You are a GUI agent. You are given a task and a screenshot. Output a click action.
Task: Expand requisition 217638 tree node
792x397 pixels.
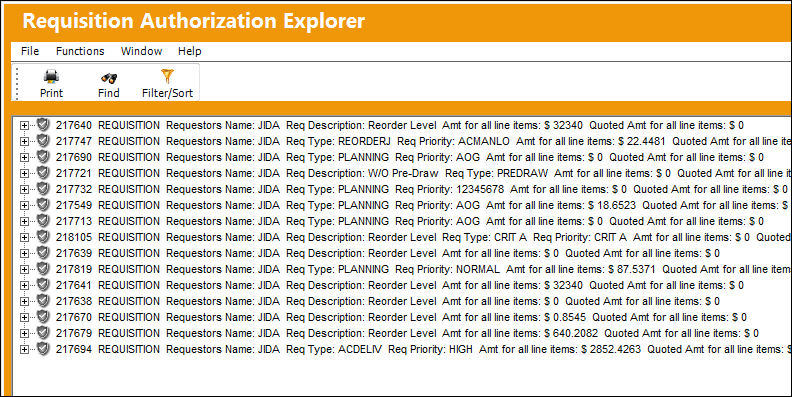(24, 302)
